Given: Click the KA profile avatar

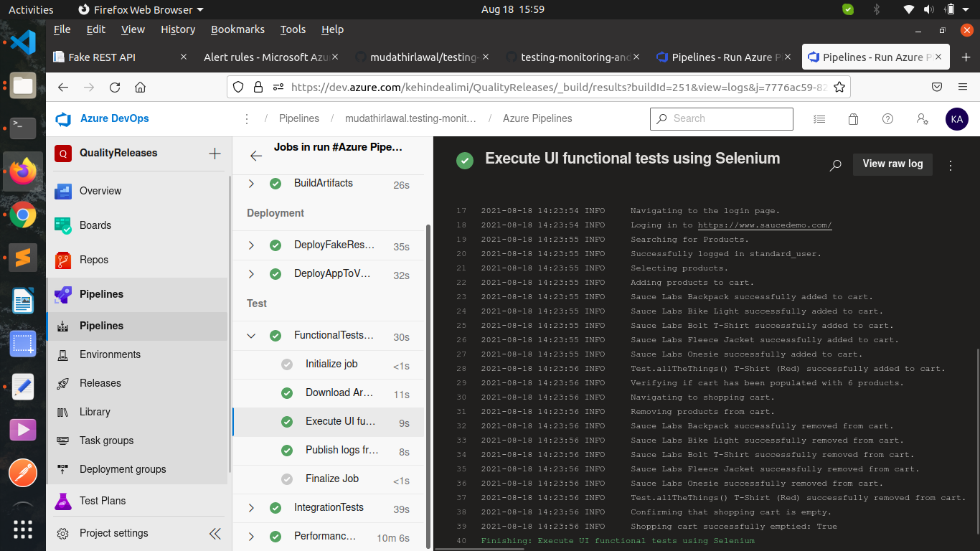Looking at the screenshot, I should click(956, 119).
